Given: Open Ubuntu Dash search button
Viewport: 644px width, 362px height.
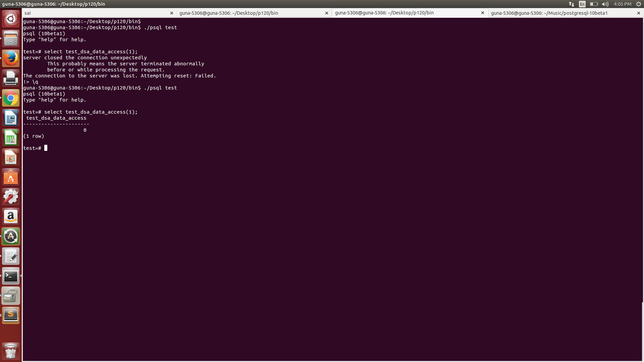Looking at the screenshot, I should tap(11, 19).
